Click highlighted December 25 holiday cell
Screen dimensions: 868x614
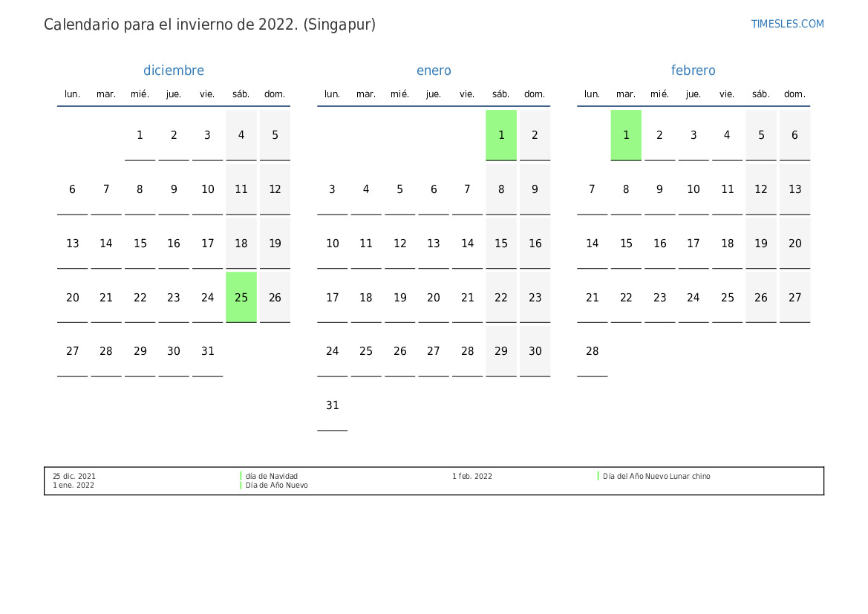[241, 297]
